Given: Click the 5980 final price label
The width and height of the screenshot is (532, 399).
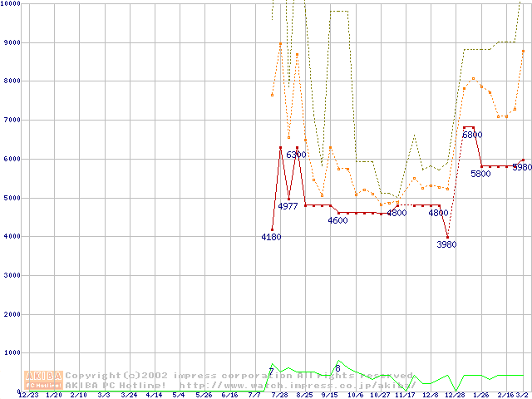Looking at the screenshot, I should tap(521, 167).
